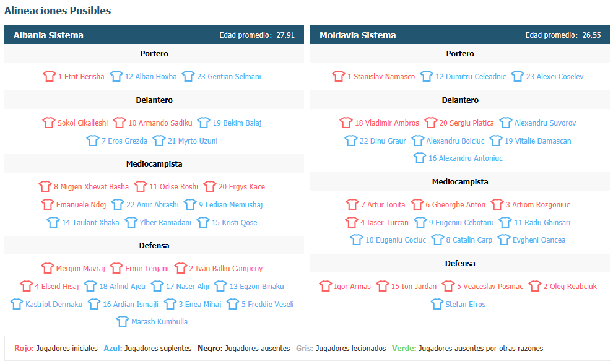Viewport: 613px width, 364px height.
Task: Click blue jersey icon beside Alexandru Antoniuc
Action: pos(419,158)
